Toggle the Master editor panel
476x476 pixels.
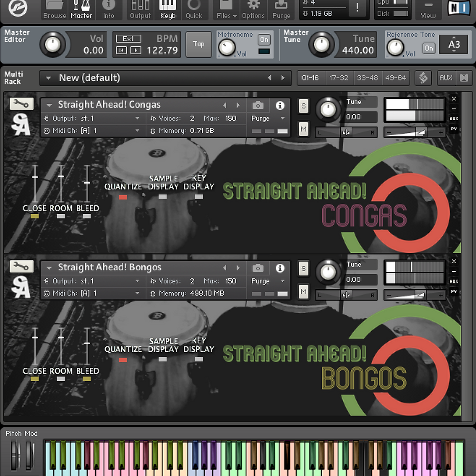tap(81, 10)
